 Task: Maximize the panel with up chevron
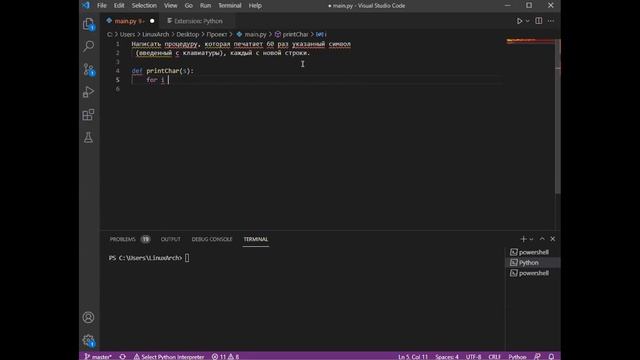[542, 239]
